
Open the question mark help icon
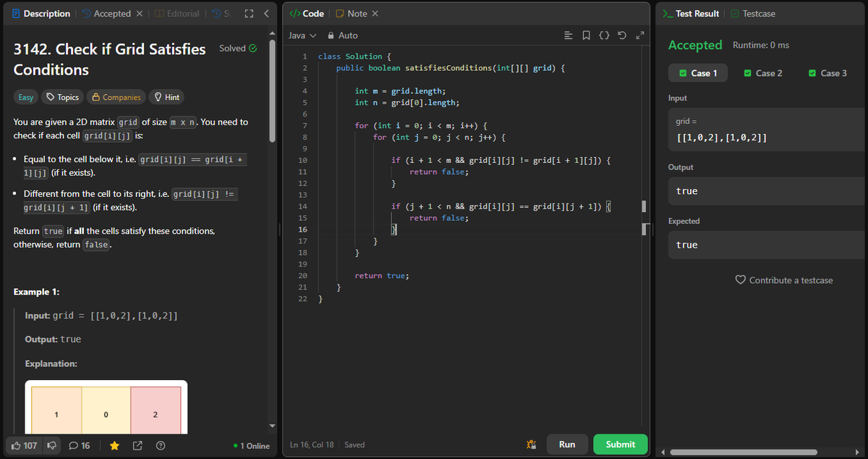161,445
